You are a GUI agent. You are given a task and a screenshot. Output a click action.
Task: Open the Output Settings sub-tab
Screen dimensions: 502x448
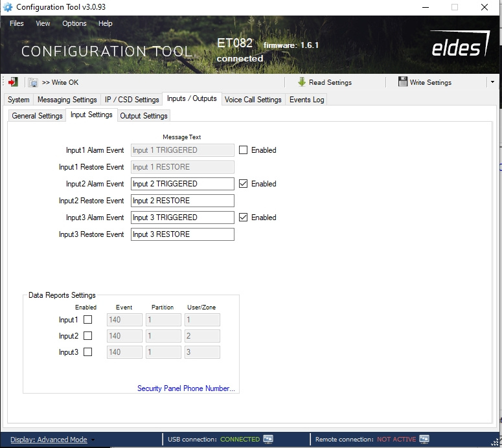tap(144, 116)
